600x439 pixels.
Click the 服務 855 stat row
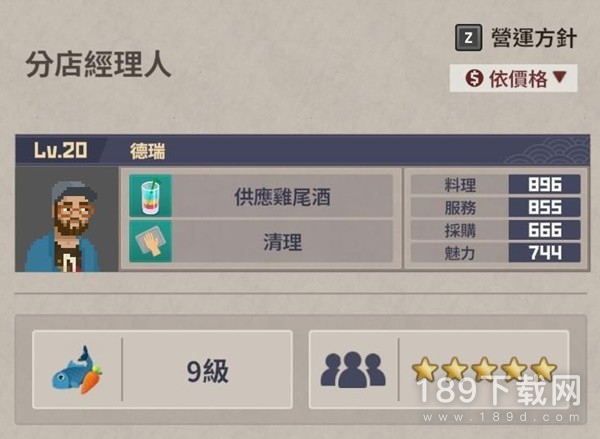[x=496, y=207]
